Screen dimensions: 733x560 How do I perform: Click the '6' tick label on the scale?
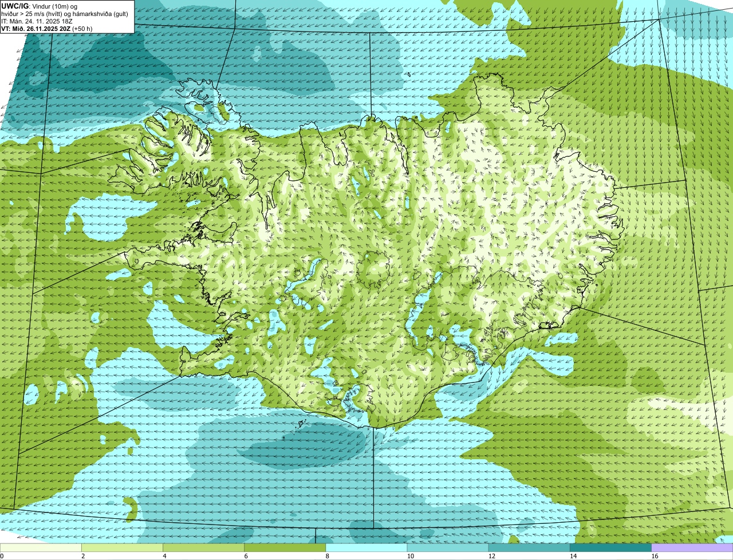point(246,556)
